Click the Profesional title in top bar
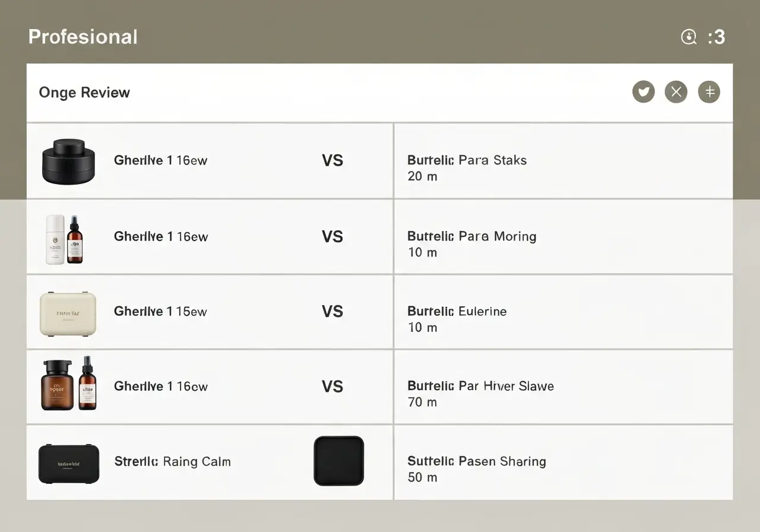Viewport: 760px width, 532px height. pos(83,37)
